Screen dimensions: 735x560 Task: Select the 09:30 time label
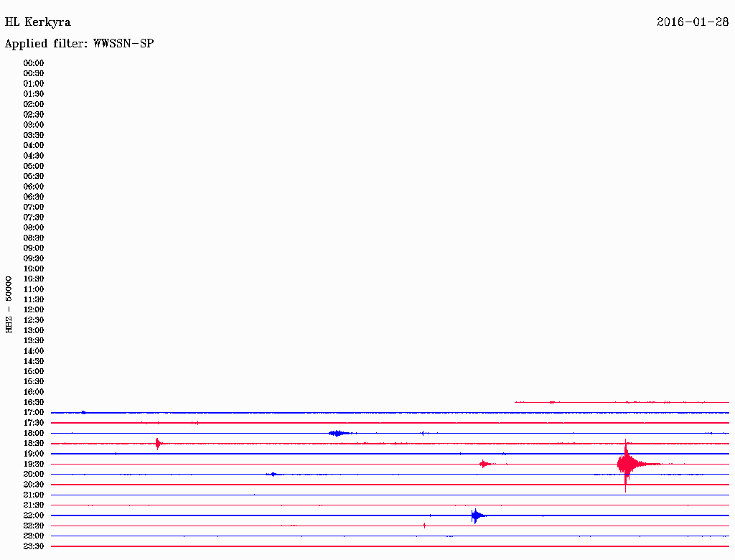34,258
